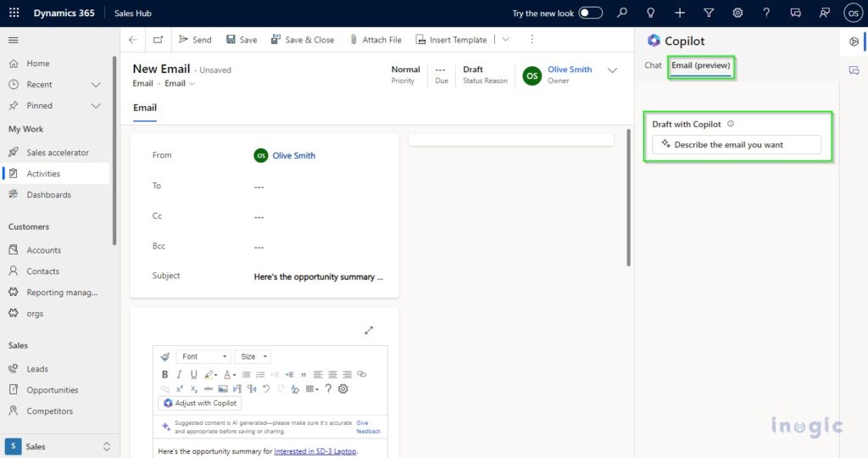Expand the header chevron next to Owner

[613, 70]
